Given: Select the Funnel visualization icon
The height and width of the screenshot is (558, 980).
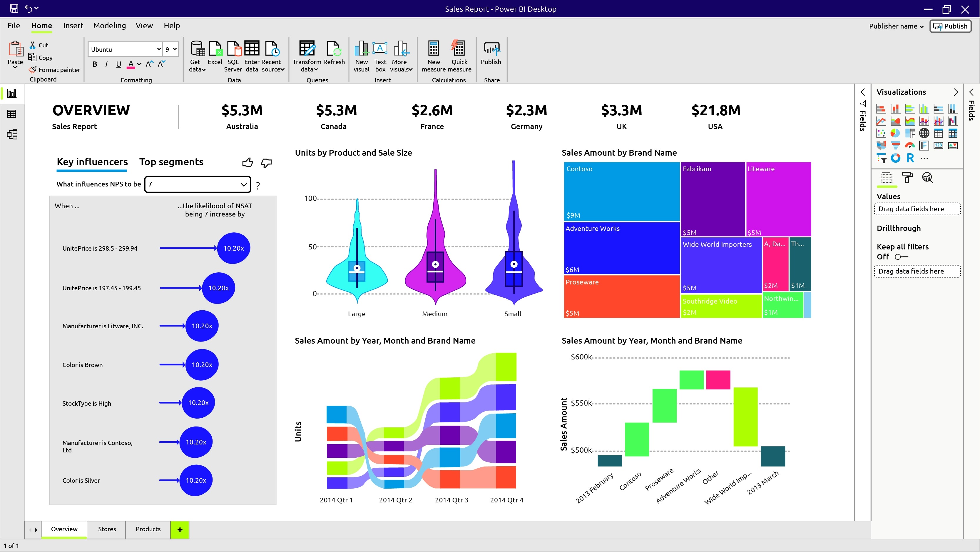Looking at the screenshot, I should click(x=895, y=146).
